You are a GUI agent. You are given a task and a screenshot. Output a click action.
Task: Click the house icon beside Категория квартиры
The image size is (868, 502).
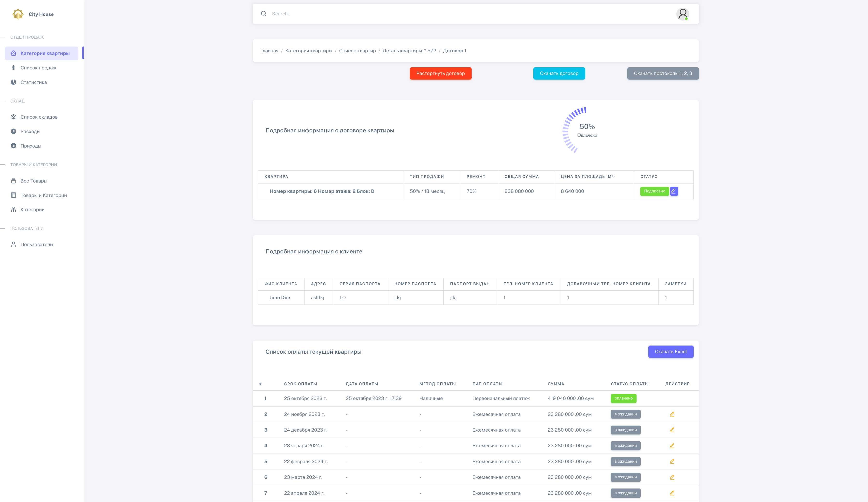coord(14,53)
